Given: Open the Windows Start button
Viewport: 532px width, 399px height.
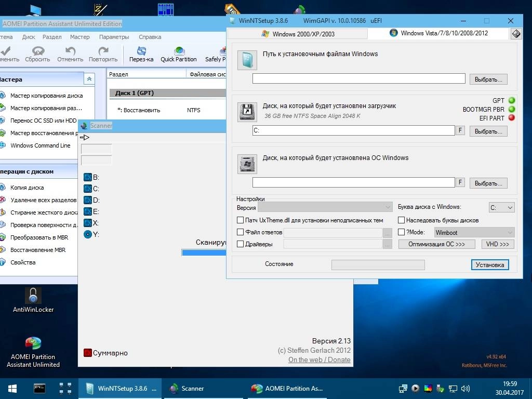Looking at the screenshot, I should coord(12,389).
